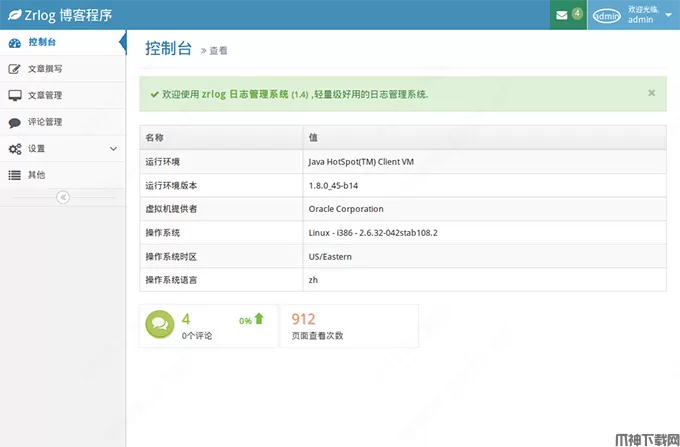680x447 pixels.
Task: Click the 4 unread messages badge
Action: click(577, 13)
